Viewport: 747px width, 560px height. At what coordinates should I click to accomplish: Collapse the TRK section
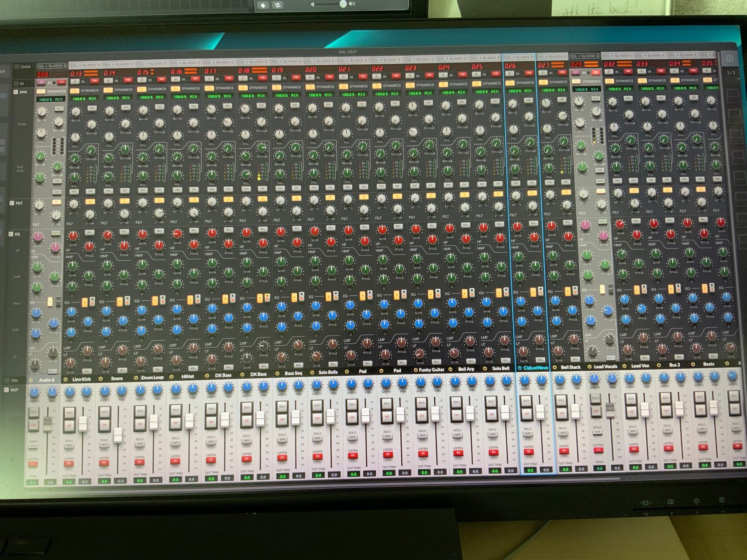click(6, 380)
